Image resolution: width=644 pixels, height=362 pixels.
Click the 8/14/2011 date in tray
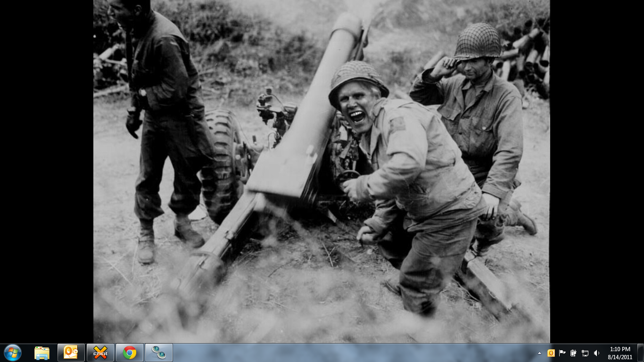(x=620, y=357)
